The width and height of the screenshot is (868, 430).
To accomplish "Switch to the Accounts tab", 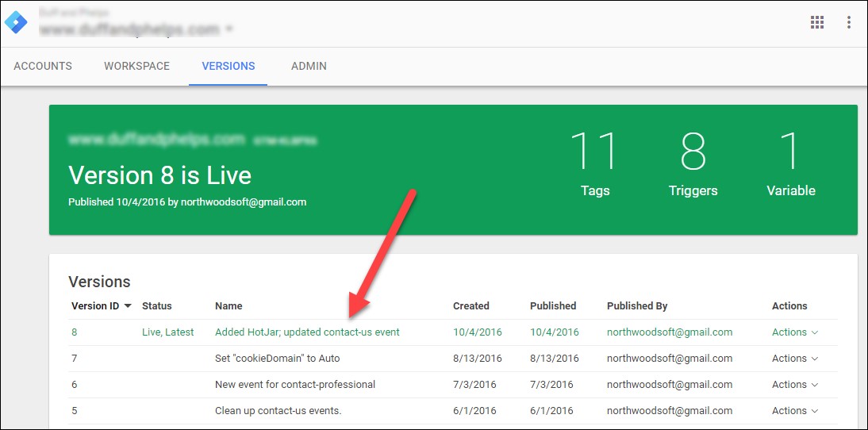I will coord(43,66).
